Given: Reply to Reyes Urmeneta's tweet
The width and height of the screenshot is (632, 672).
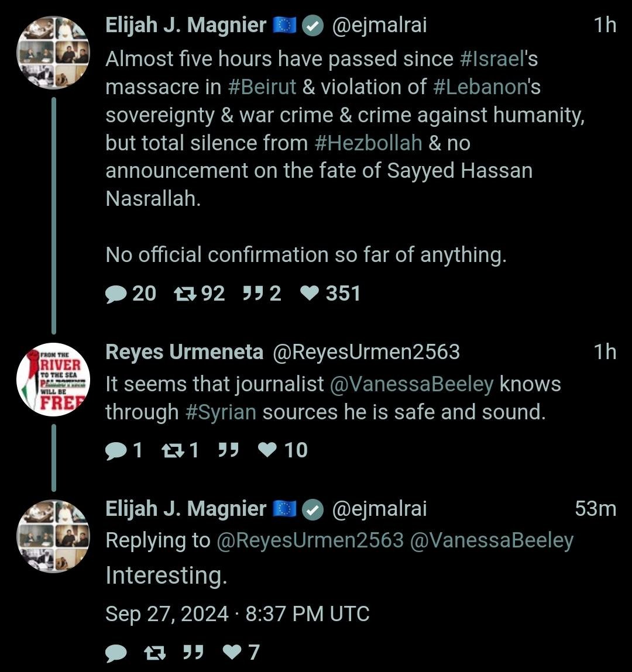Looking at the screenshot, I should 116,450.
